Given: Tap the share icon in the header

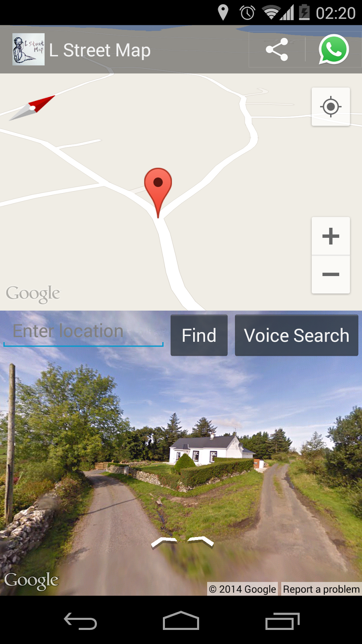Looking at the screenshot, I should pyautogui.click(x=277, y=50).
